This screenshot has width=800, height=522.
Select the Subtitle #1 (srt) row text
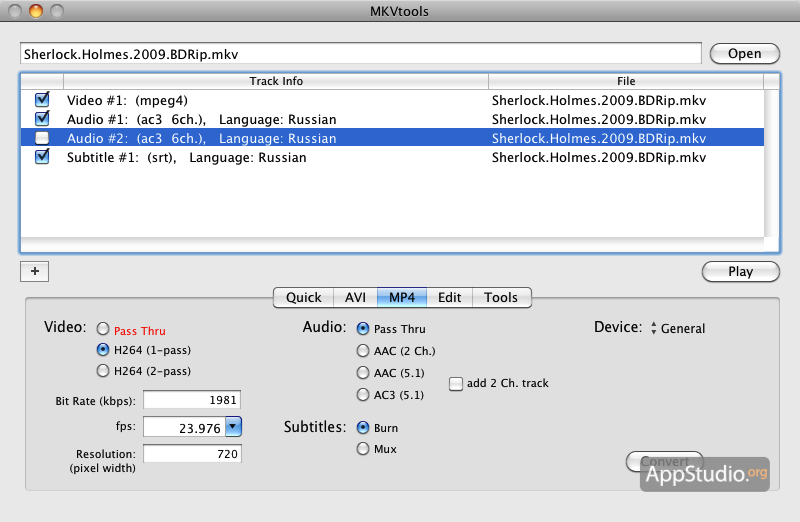[x=187, y=157]
